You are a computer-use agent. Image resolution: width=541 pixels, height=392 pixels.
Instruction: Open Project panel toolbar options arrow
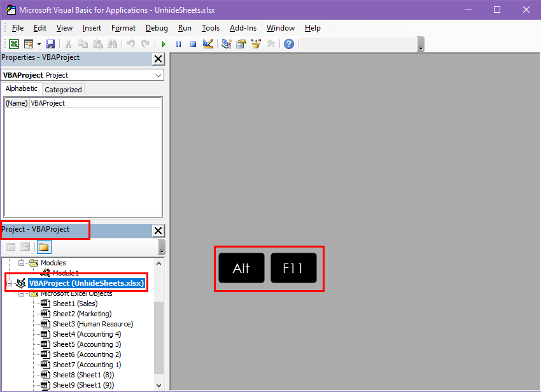pyautogui.click(x=162, y=248)
